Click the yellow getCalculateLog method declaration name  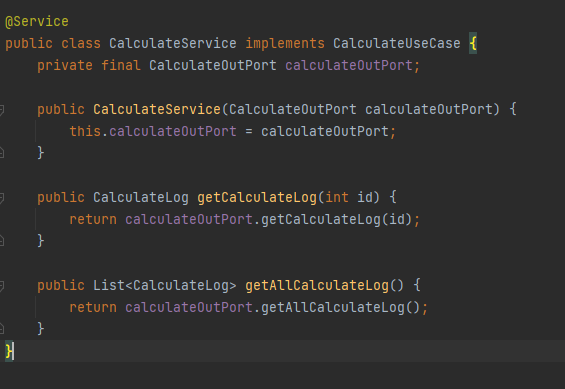[x=257, y=197]
